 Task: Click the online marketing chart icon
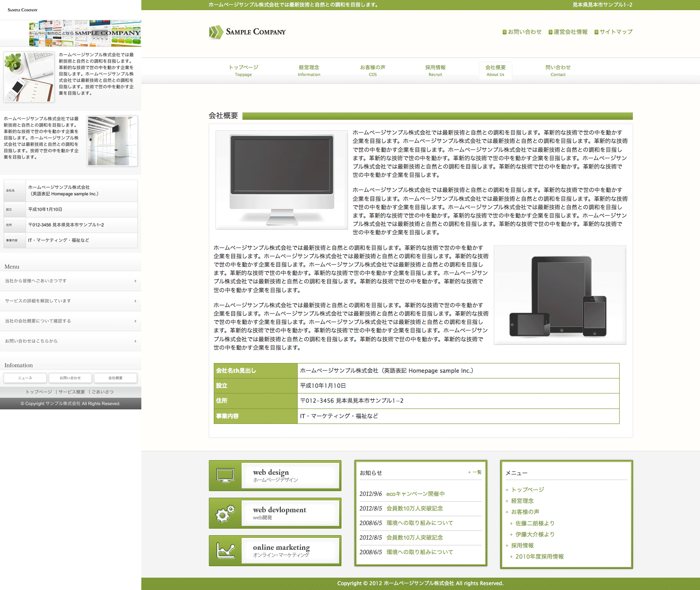click(225, 550)
